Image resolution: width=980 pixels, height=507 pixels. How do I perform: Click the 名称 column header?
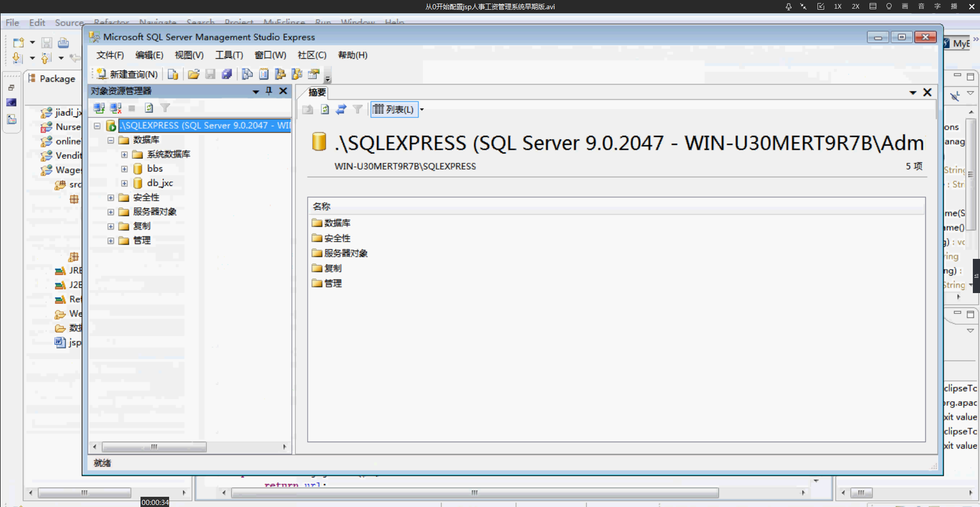pos(616,206)
